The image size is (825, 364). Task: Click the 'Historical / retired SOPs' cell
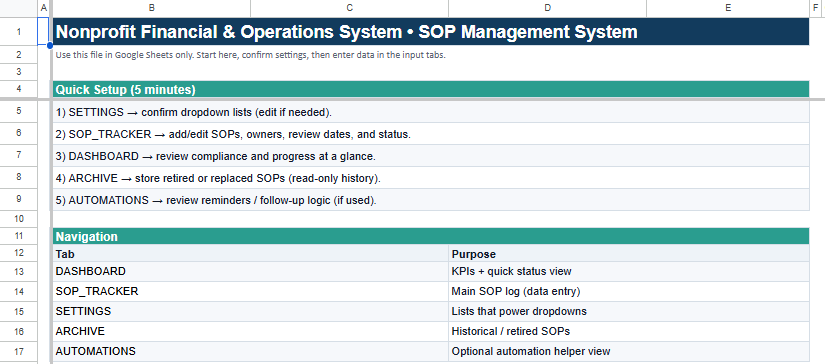pyautogui.click(x=629, y=331)
